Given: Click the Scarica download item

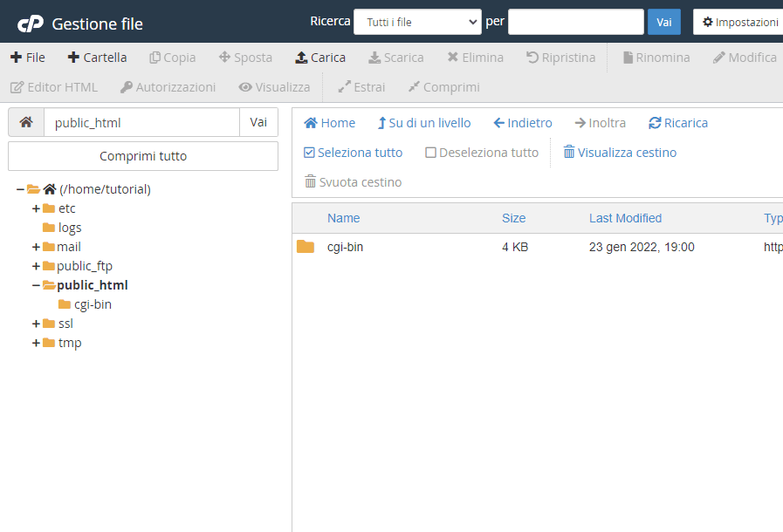Looking at the screenshot, I should 396,58.
